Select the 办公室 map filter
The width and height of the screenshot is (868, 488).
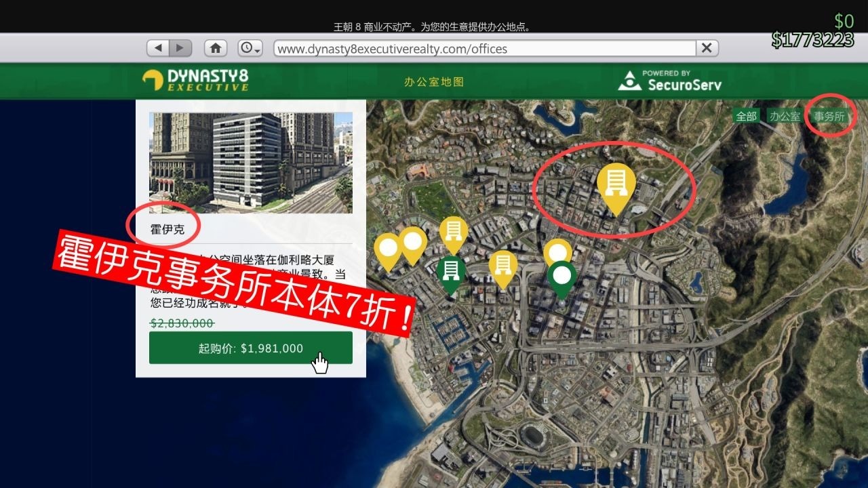pos(785,116)
